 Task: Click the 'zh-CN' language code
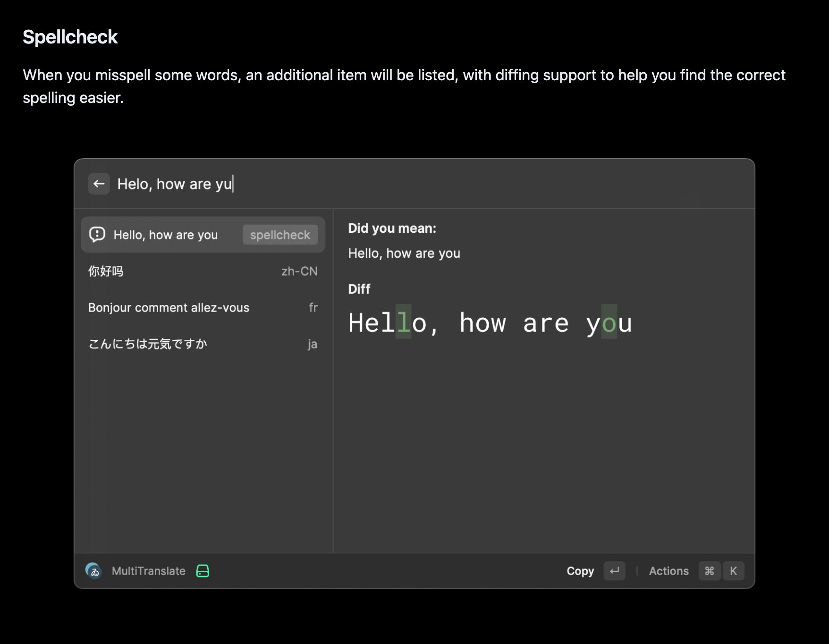click(x=299, y=271)
